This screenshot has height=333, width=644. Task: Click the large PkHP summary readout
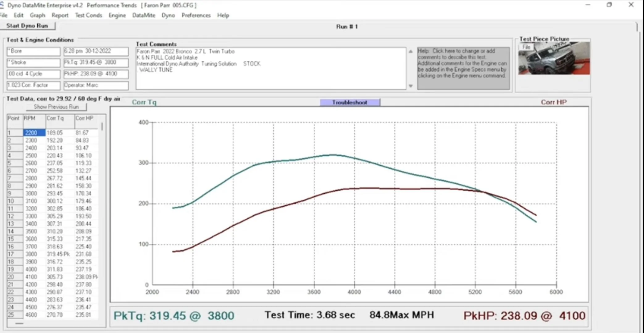click(524, 316)
